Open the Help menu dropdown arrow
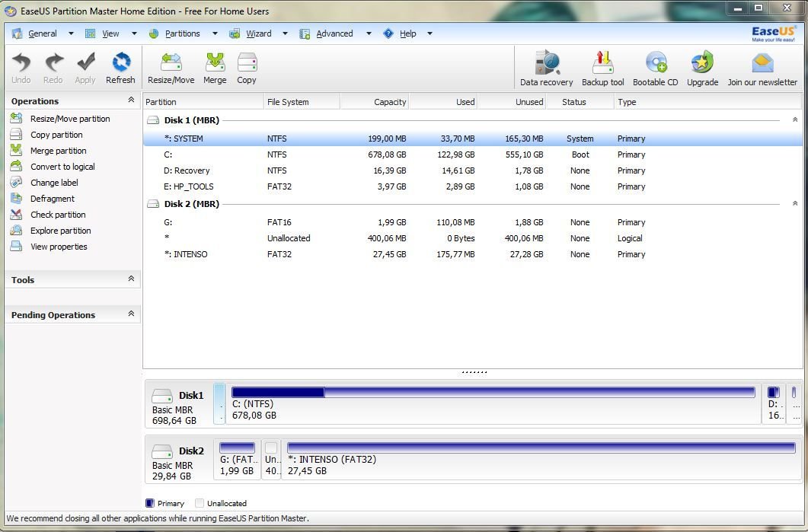Viewport: 808px width, 532px height. pos(430,33)
